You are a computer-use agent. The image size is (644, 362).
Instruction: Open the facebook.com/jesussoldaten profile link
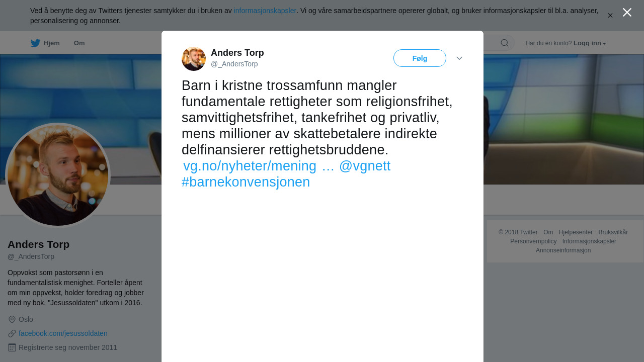[63, 333]
